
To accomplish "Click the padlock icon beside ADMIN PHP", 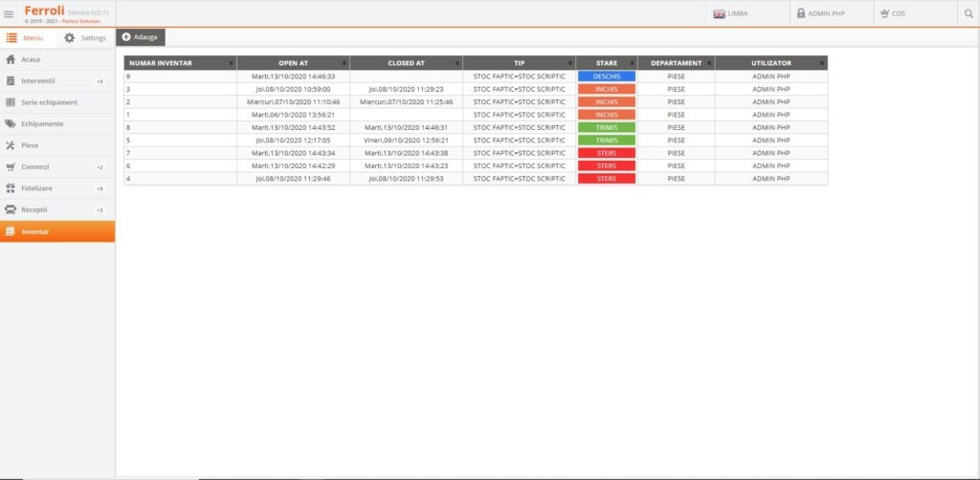I will pos(800,13).
